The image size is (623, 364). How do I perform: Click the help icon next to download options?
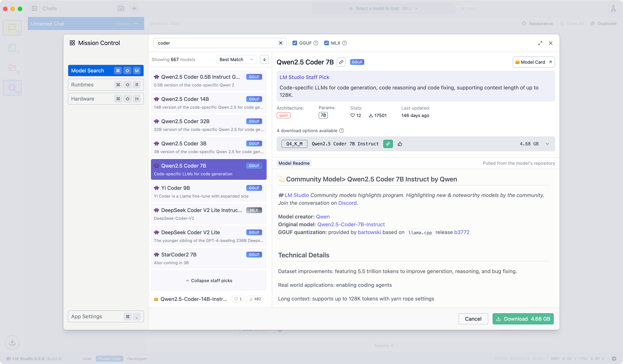(341, 131)
